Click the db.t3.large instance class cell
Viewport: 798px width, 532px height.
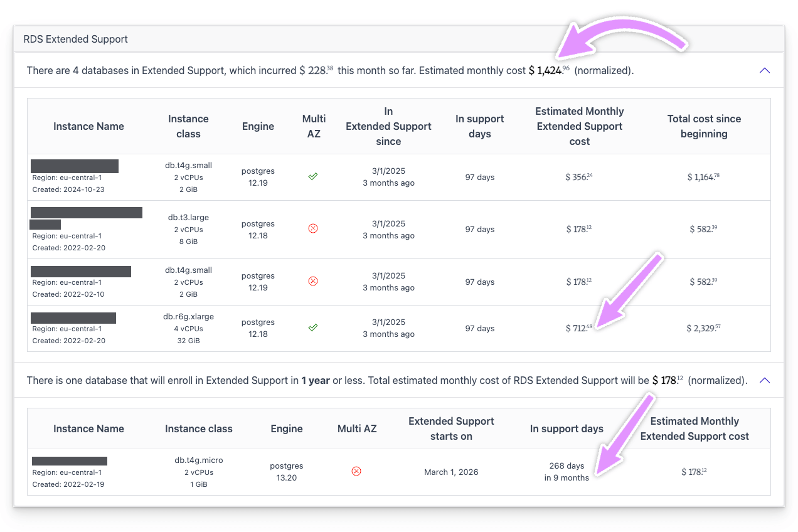coord(188,229)
